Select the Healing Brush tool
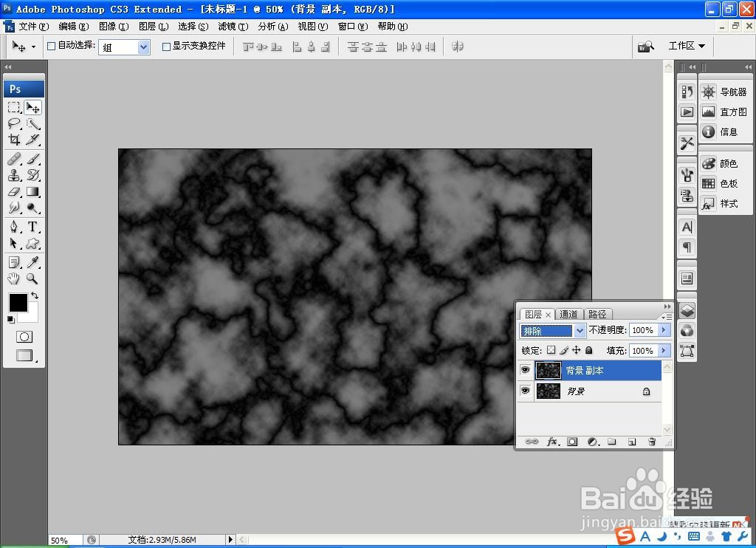This screenshot has width=756, height=548. tap(14, 159)
